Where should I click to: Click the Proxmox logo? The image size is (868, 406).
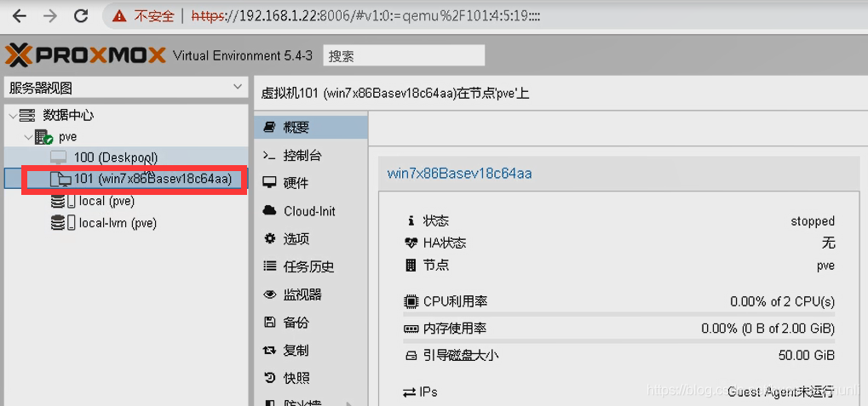tap(85, 55)
